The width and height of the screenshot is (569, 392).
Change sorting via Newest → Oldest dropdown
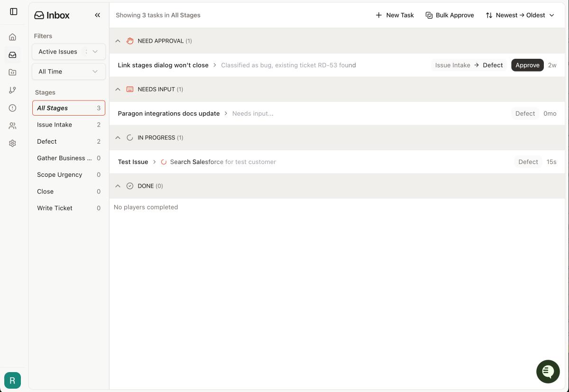coord(520,15)
